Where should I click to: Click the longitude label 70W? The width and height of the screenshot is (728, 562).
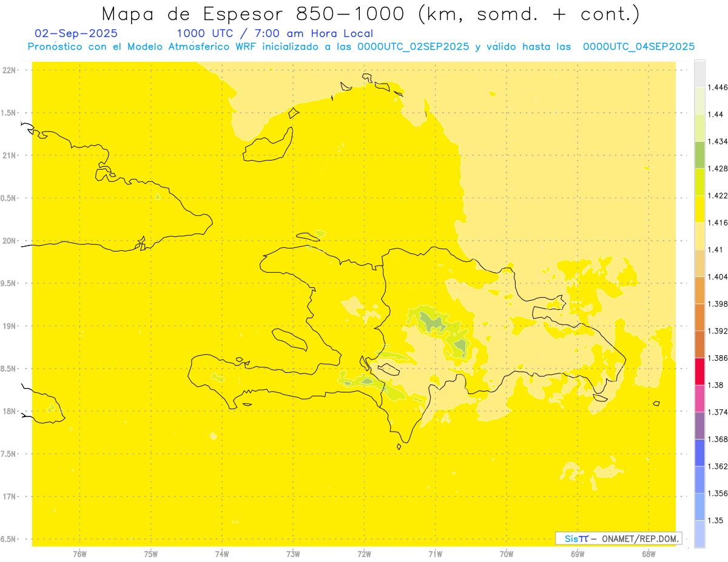(507, 554)
